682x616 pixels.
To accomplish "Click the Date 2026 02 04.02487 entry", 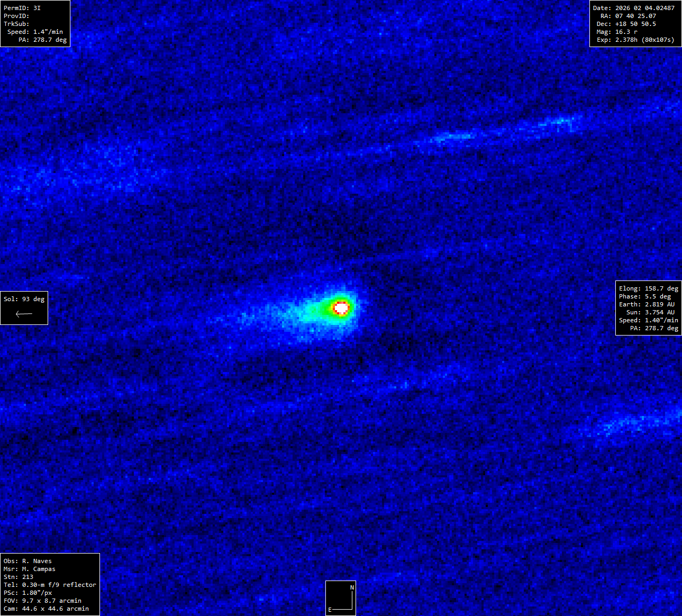I will [x=633, y=8].
